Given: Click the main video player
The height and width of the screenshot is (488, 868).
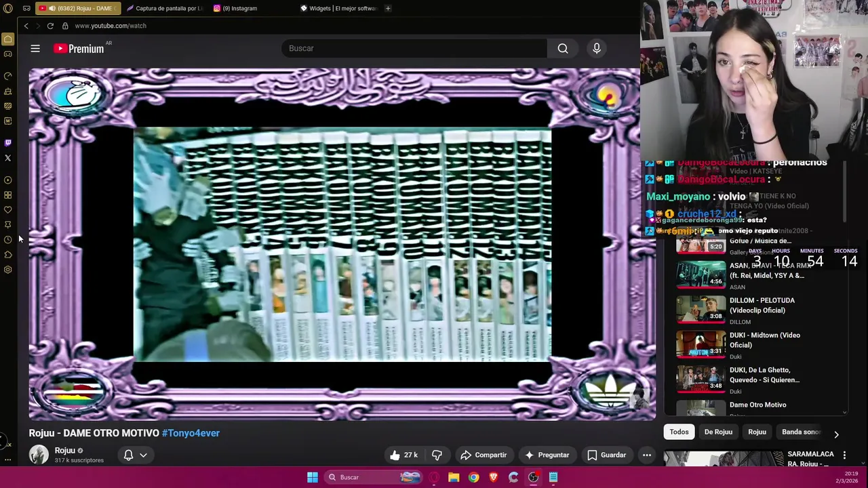Looking at the screenshot, I should tap(342, 244).
